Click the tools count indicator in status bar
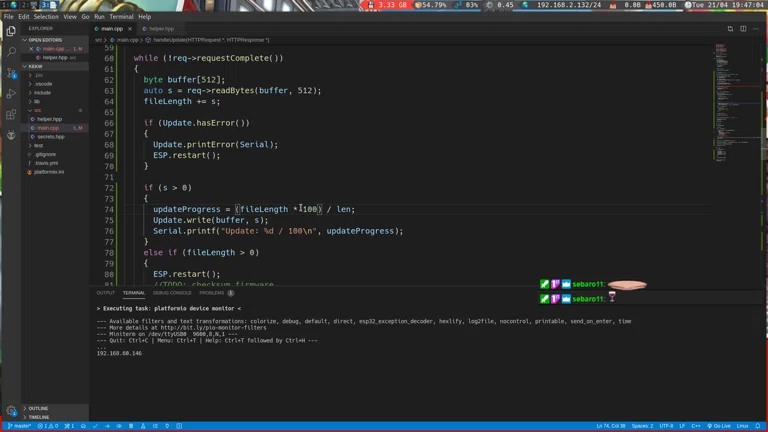768x432 pixels. 70,426
